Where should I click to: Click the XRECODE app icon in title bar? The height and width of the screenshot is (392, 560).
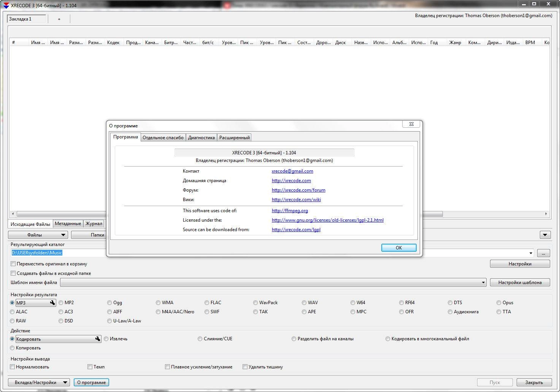(x=6, y=5)
